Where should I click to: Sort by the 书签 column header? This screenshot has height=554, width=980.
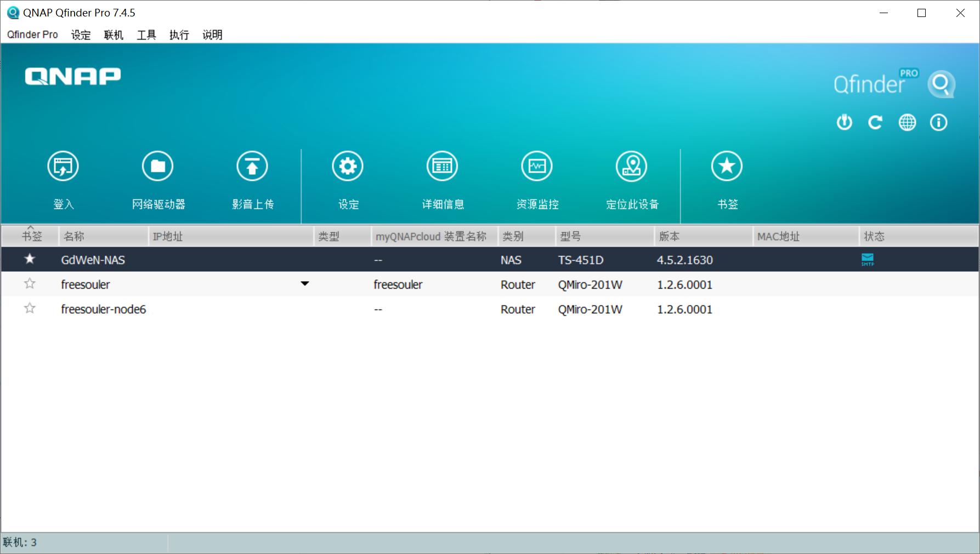(x=31, y=236)
